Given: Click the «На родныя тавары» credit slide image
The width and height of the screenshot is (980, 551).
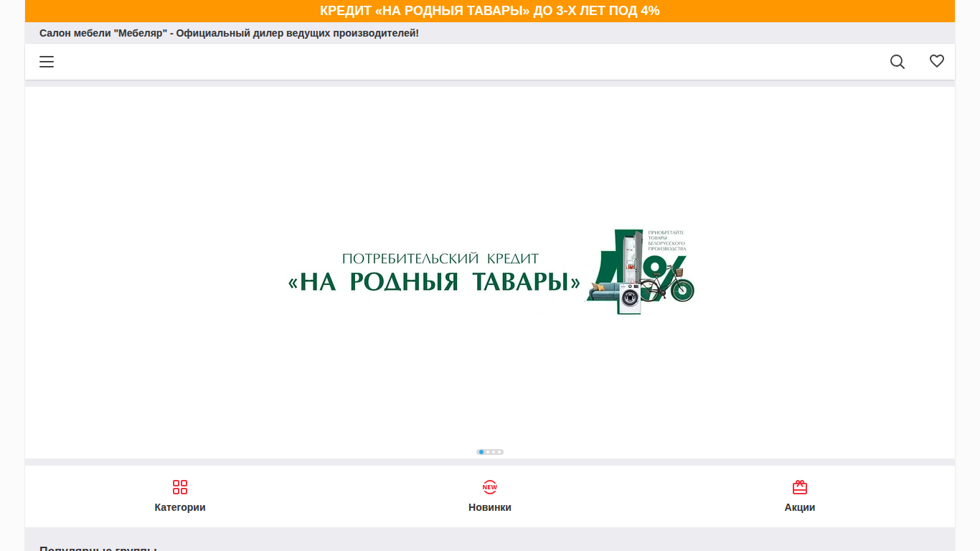Looking at the screenshot, I should [x=490, y=273].
